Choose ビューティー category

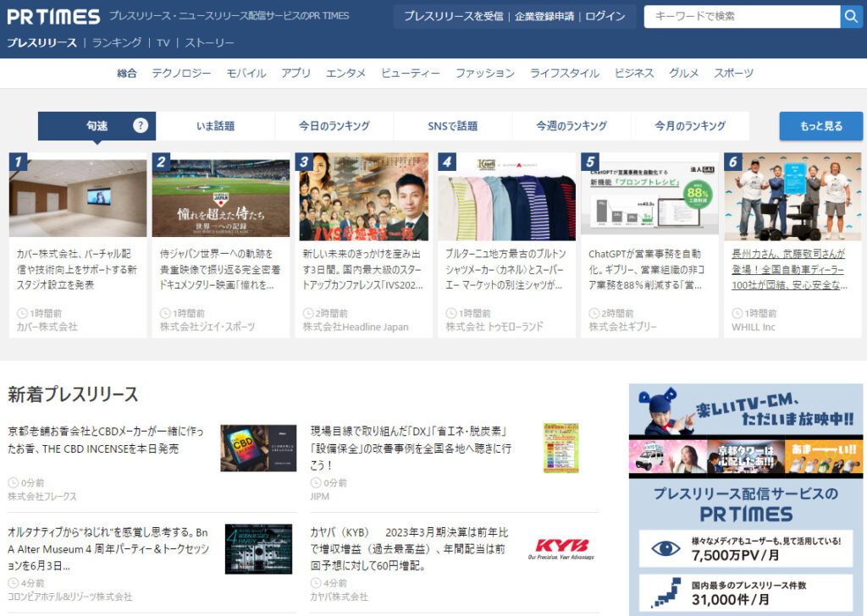[411, 73]
